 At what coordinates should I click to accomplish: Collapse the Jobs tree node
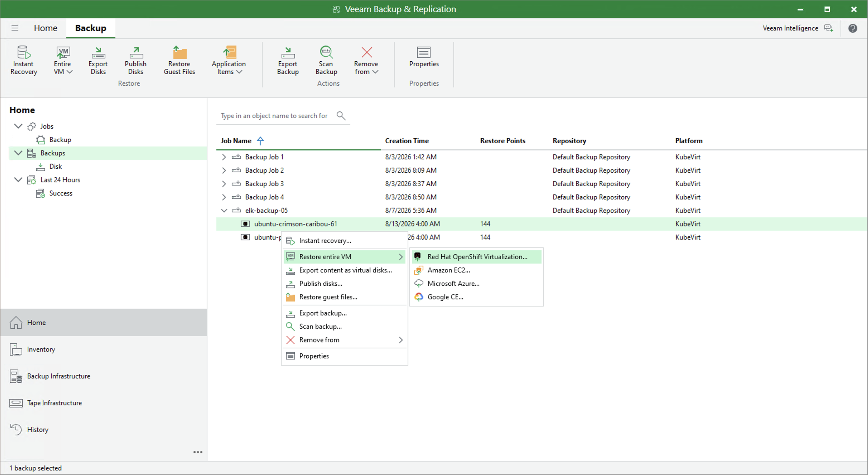[18, 126]
